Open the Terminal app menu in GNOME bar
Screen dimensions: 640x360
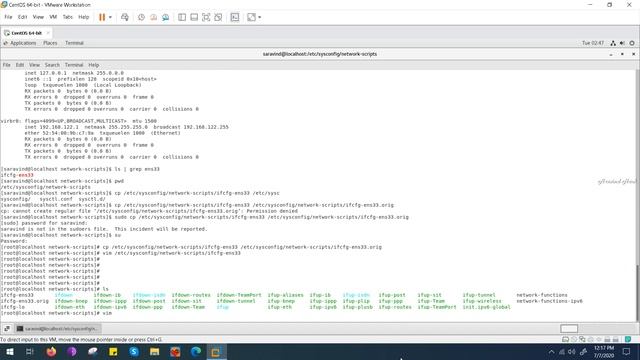click(74, 43)
